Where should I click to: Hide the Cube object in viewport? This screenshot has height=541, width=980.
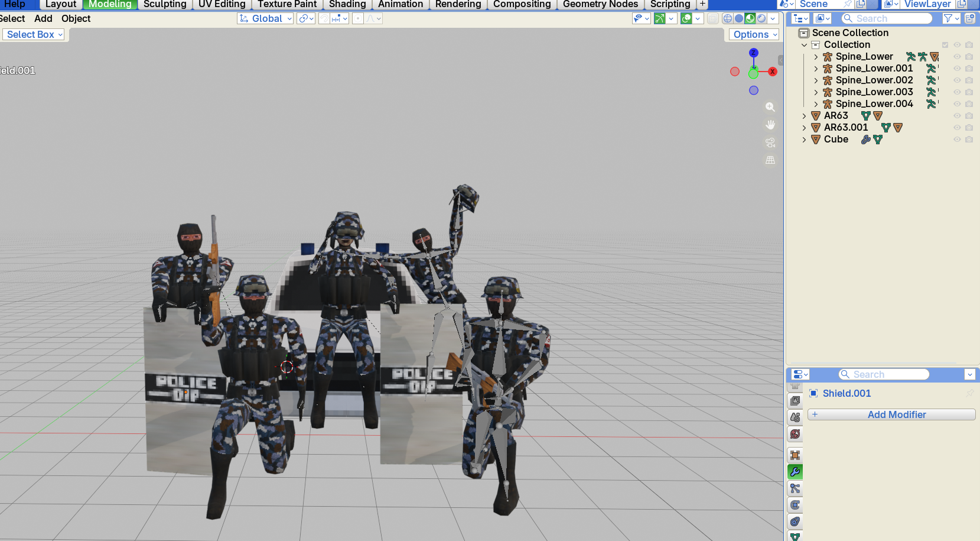coord(957,140)
